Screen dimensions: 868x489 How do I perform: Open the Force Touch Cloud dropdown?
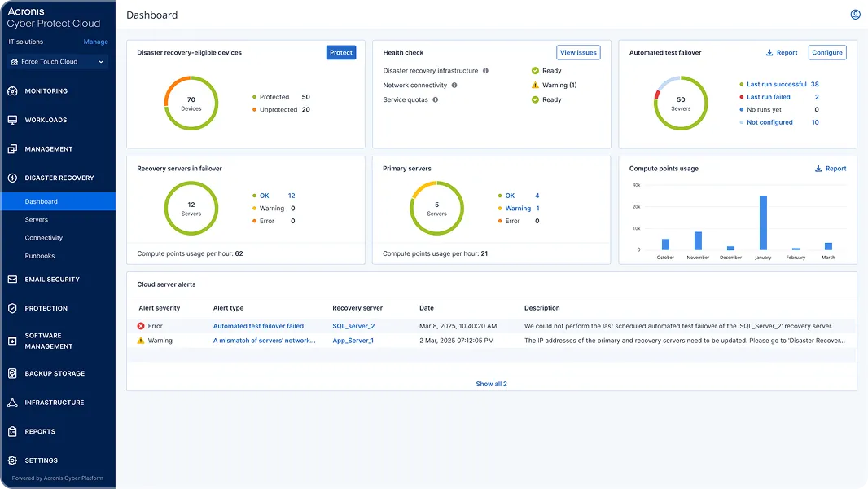tap(57, 61)
